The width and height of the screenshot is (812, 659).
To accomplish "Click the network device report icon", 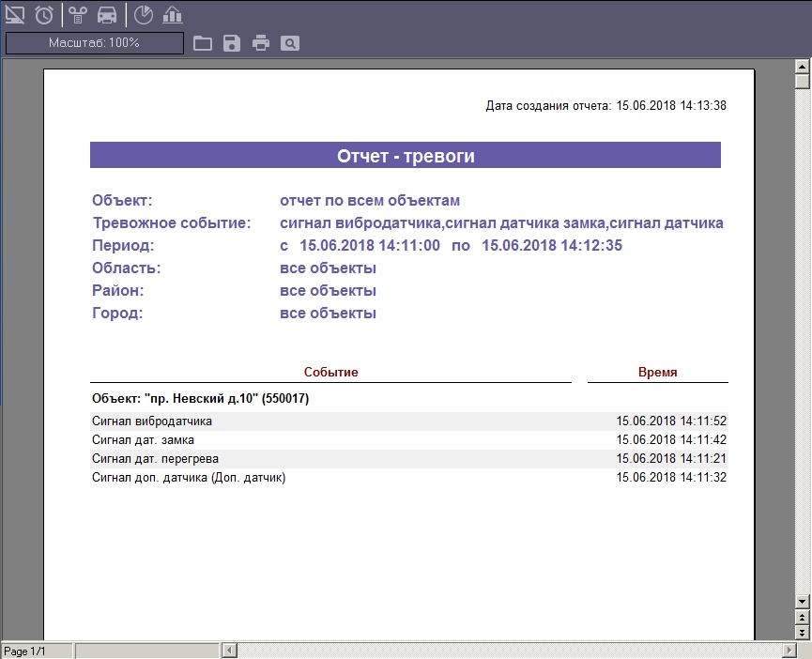I will pos(78,14).
